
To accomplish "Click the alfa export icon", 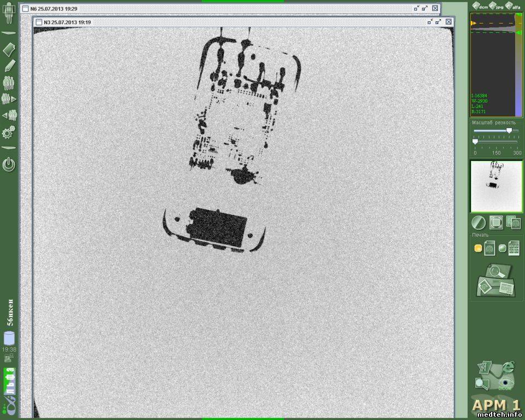I will pyautogui.click(x=513, y=6).
